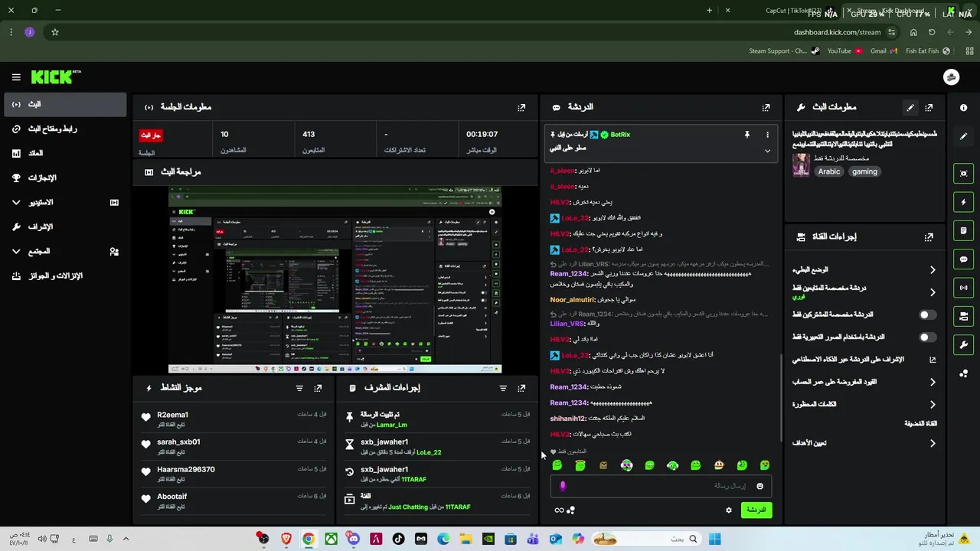Pop out the chat panel
The width and height of the screenshot is (980, 551).
point(766,108)
